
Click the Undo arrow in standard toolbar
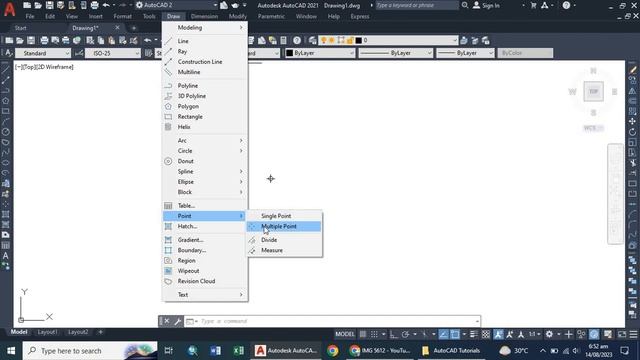coord(147,40)
